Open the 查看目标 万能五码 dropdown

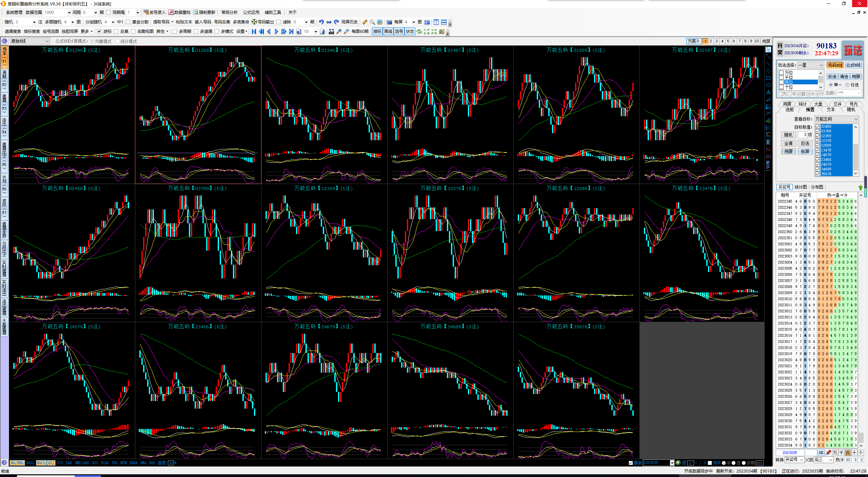[x=836, y=119]
